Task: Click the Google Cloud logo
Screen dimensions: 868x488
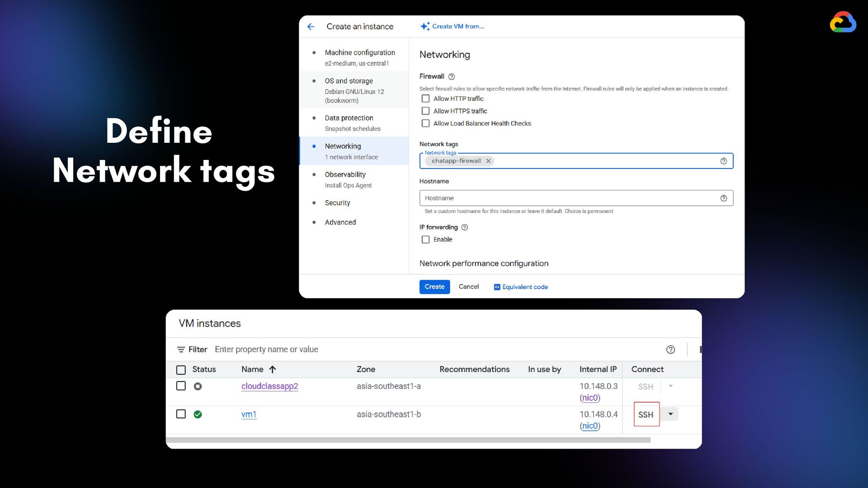Action: tap(842, 23)
